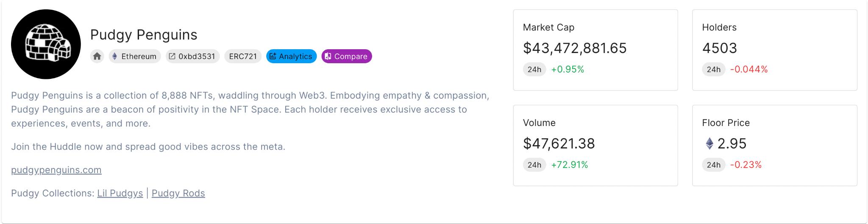This screenshot has width=868, height=224.
Task: Click the chart icon on Analytics button
Action: point(273,56)
